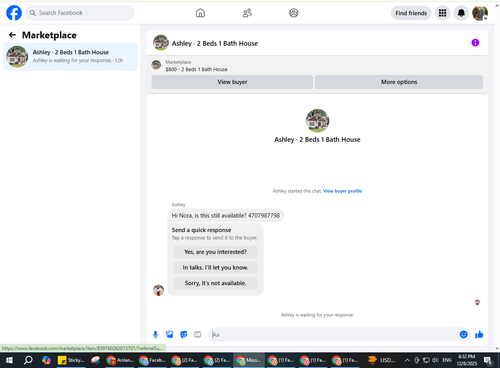Click the Find friends button
This screenshot has width=500, height=368.
[411, 13]
